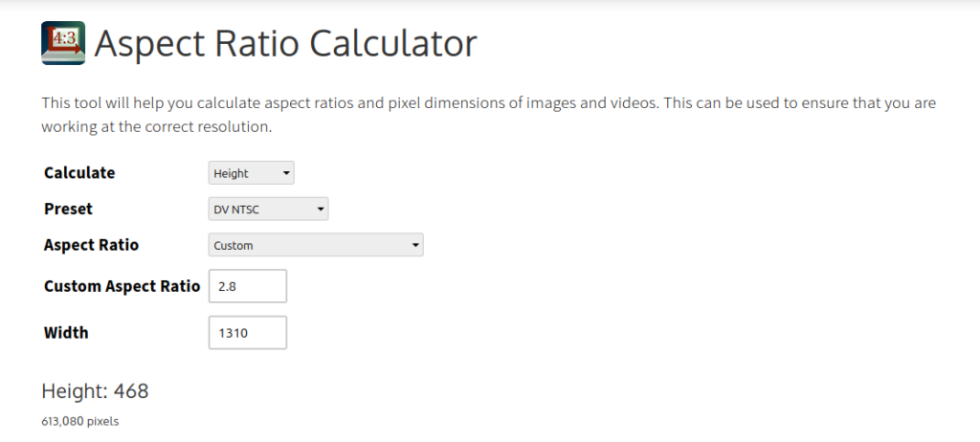This screenshot has height=442, width=980.
Task: Click the Width label
Action: coord(66,333)
